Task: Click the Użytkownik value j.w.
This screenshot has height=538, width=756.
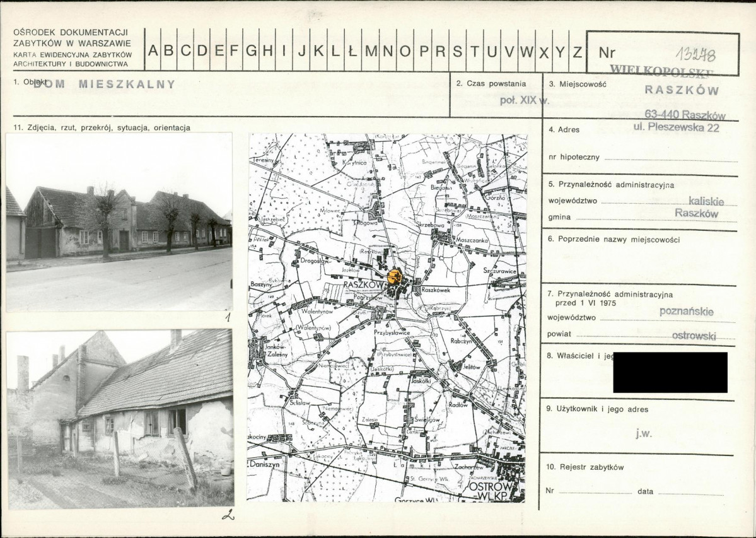Action: (644, 433)
